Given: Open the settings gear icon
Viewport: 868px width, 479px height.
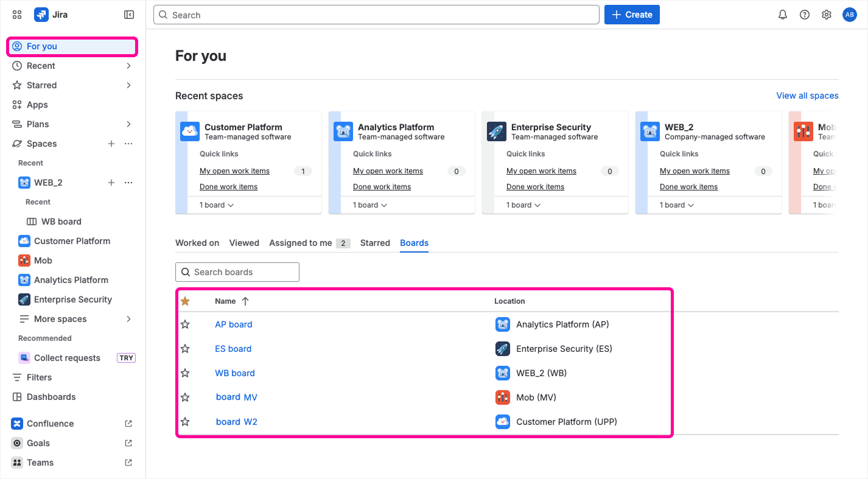Looking at the screenshot, I should coord(827,15).
